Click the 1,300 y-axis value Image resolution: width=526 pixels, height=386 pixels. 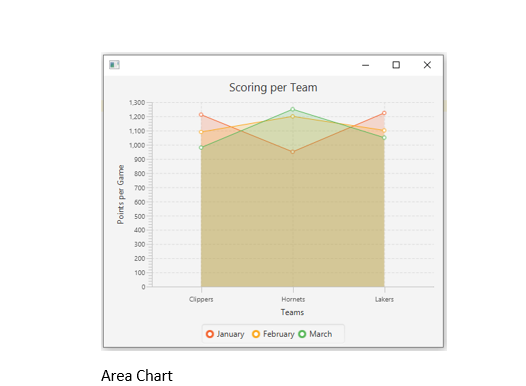coord(137,103)
